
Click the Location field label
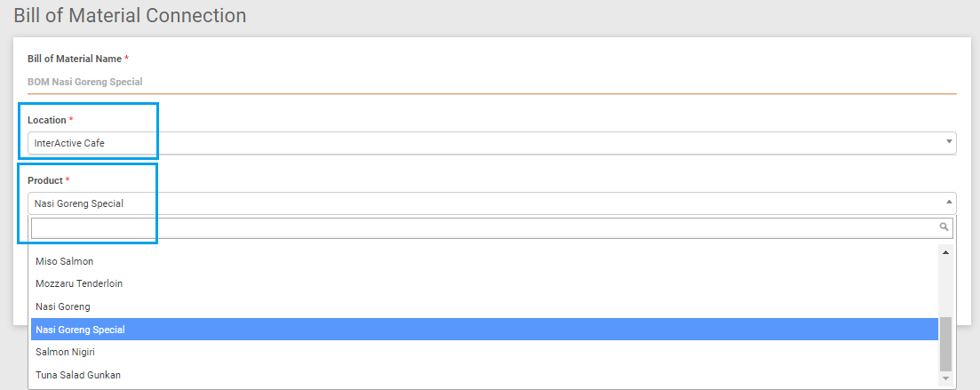[47, 120]
